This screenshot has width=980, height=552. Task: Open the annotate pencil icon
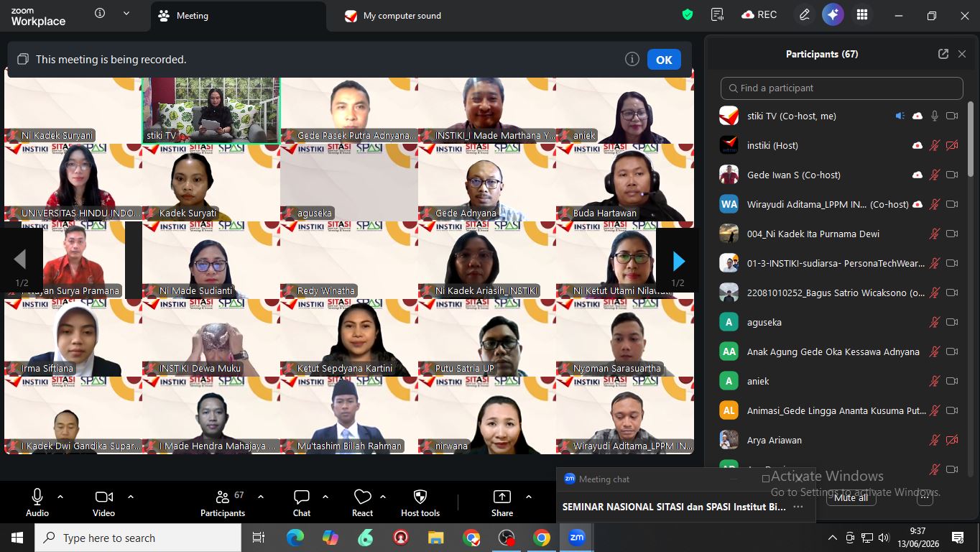click(x=805, y=14)
